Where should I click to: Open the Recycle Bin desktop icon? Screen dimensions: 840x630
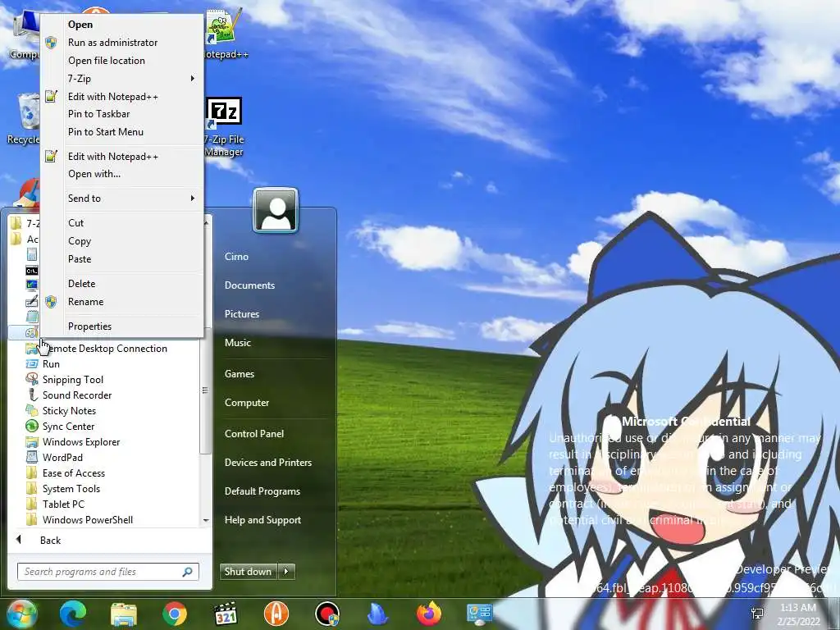pyautogui.click(x=24, y=118)
